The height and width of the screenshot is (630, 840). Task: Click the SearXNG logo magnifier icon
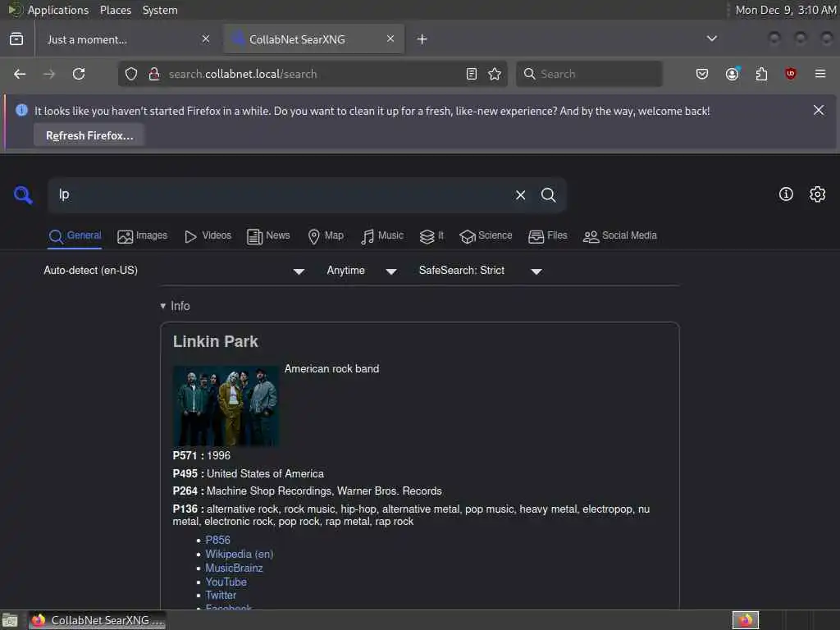pyautogui.click(x=23, y=195)
